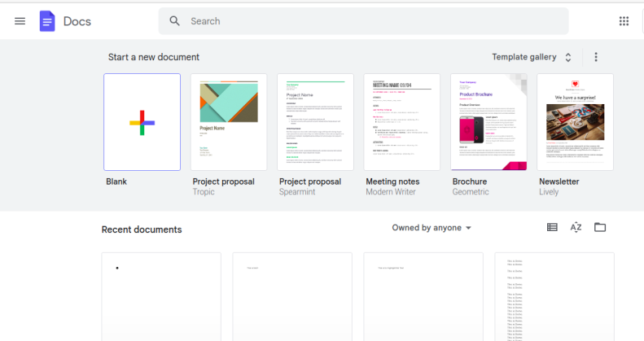The image size is (644, 341).
Task: Click the Modern Writer subtitle text
Action: pyautogui.click(x=391, y=191)
